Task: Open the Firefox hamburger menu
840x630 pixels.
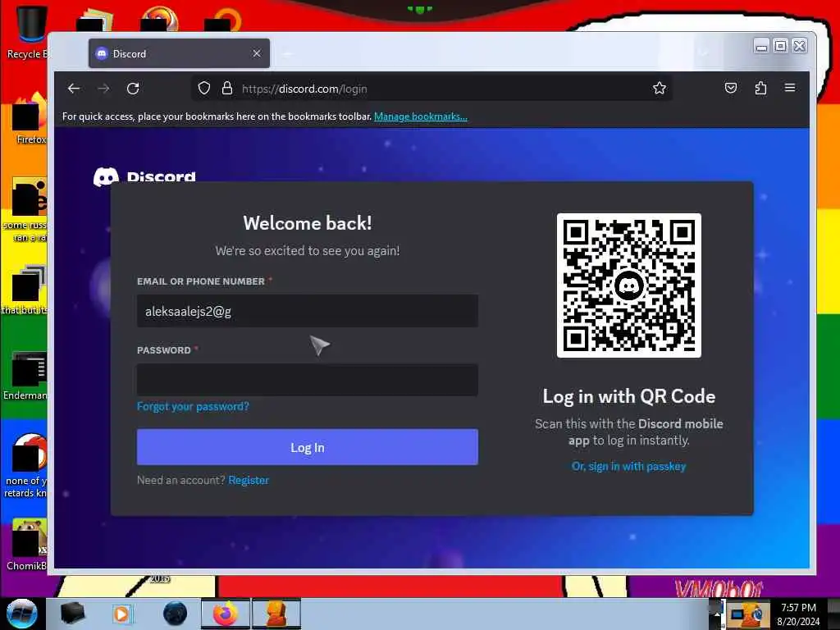Action: point(790,88)
